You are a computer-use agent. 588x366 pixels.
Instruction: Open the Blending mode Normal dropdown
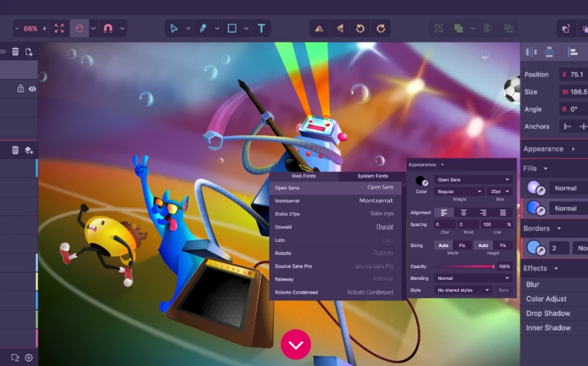point(473,278)
